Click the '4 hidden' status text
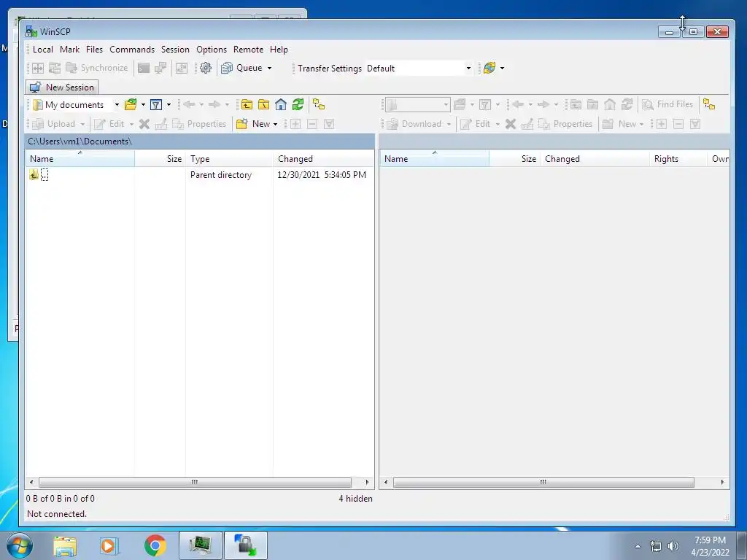Viewport: 747px width, 560px height. pos(355,499)
